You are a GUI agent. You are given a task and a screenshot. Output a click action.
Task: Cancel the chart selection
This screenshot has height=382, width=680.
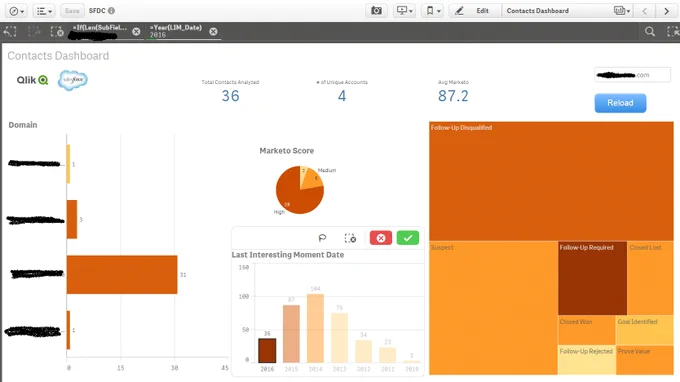pyautogui.click(x=381, y=238)
